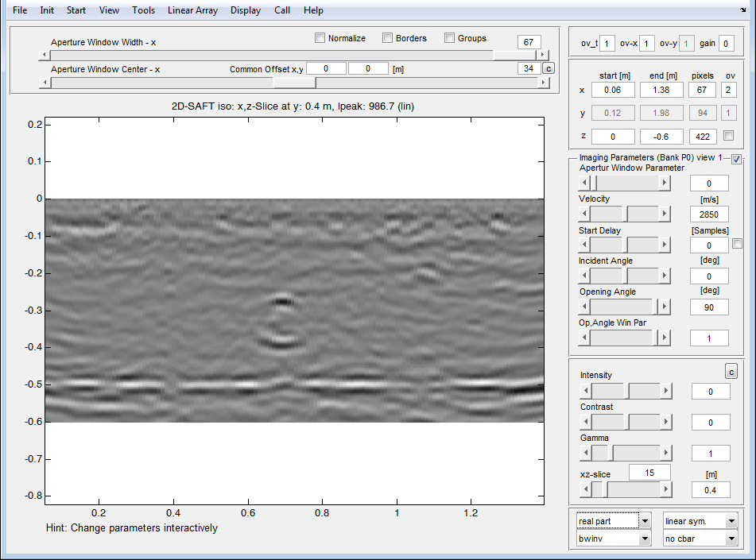This screenshot has width=756, height=560.
Task: Click the x start field showing 0.06
Action: pyautogui.click(x=612, y=90)
